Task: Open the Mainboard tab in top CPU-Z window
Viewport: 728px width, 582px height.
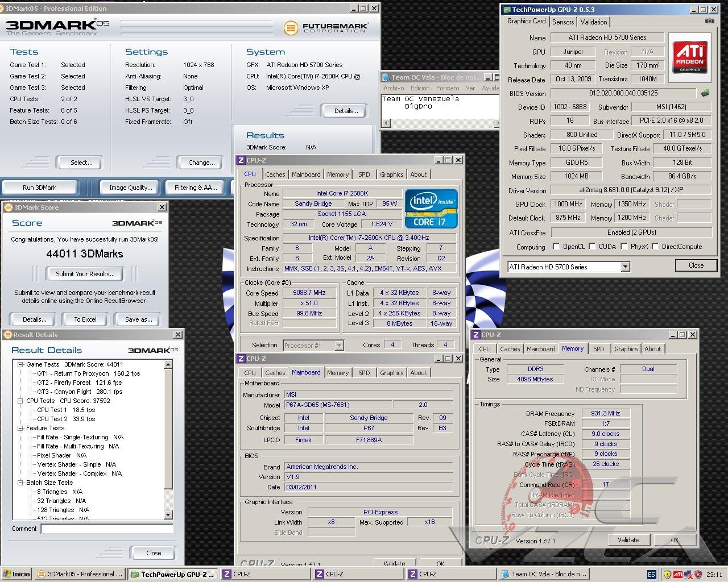Action: (x=306, y=174)
